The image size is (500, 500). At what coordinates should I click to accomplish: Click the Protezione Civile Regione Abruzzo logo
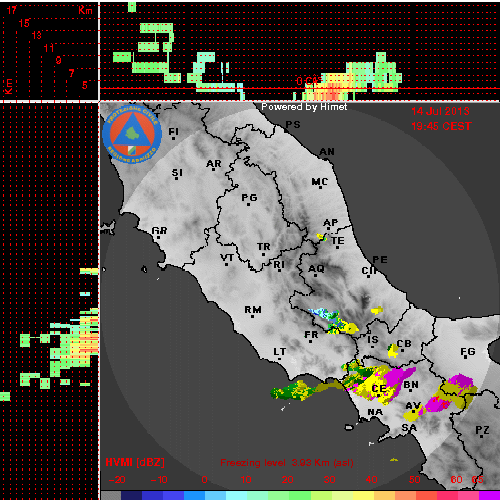[132, 135]
